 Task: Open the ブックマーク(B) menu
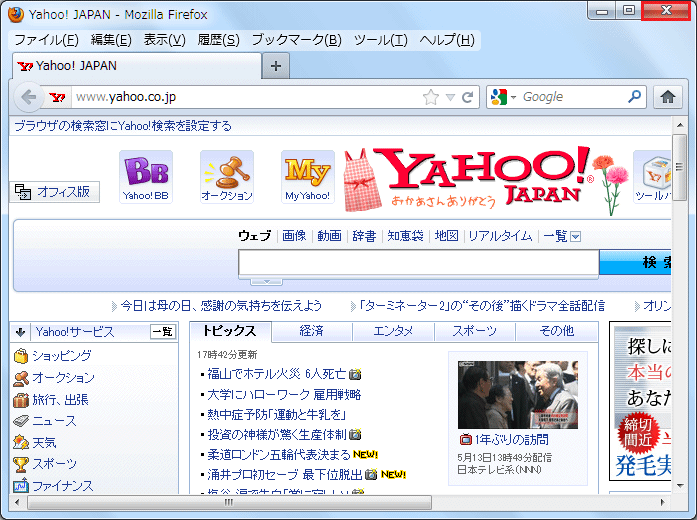pyautogui.click(x=296, y=40)
